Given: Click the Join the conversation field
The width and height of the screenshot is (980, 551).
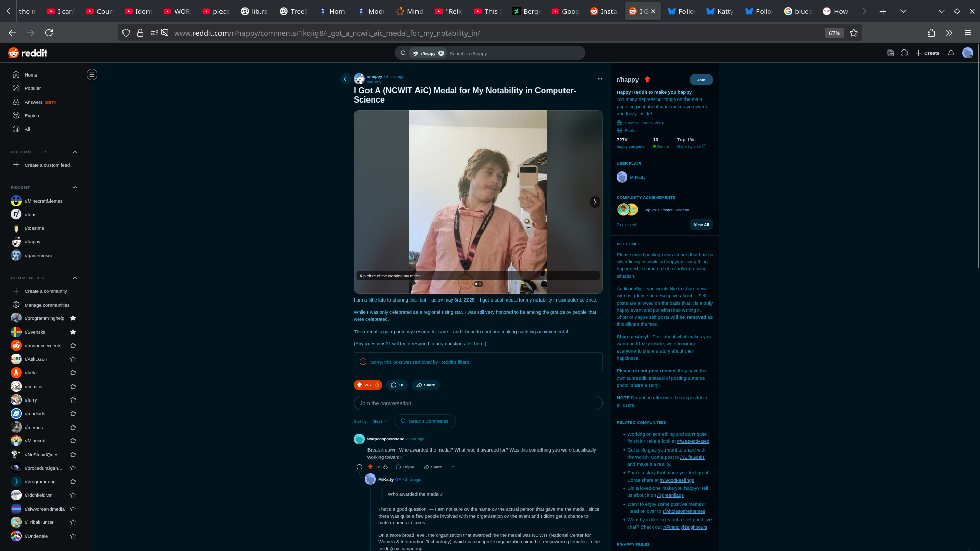Looking at the screenshot, I should (x=478, y=404).
